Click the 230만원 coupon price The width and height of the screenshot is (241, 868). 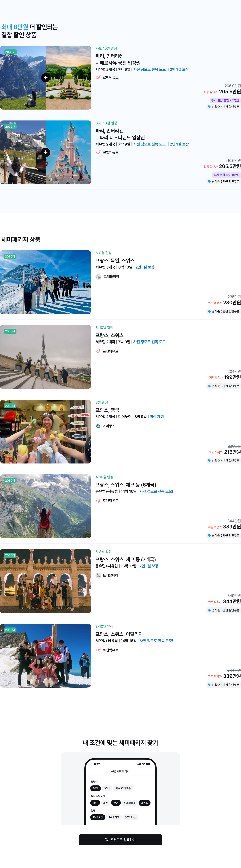(232, 303)
